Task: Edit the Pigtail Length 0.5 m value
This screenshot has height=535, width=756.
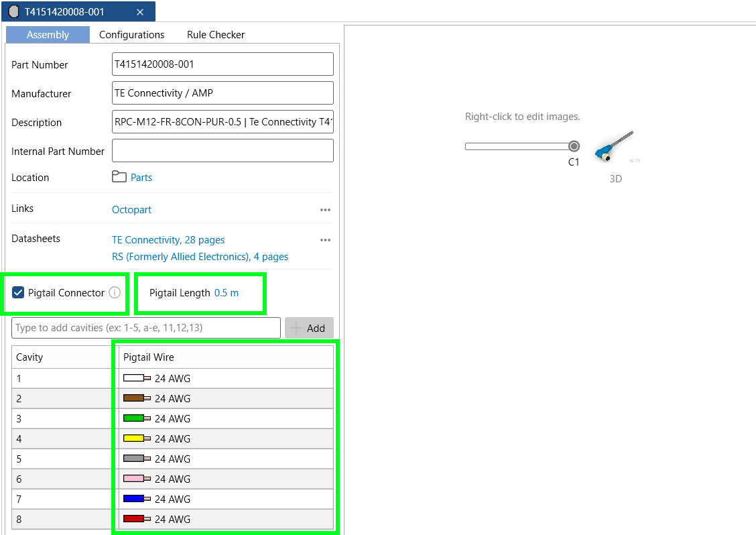Action: [227, 293]
